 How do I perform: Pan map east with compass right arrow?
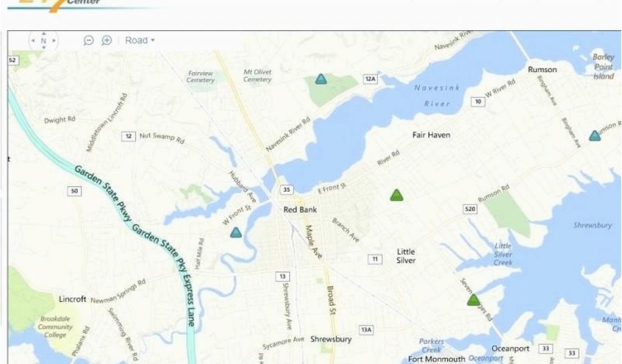[x=54, y=41]
